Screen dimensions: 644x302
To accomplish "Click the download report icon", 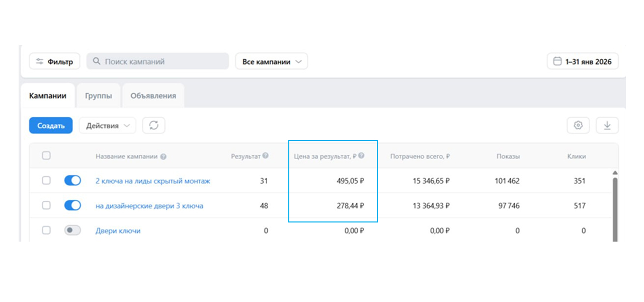I will [607, 125].
